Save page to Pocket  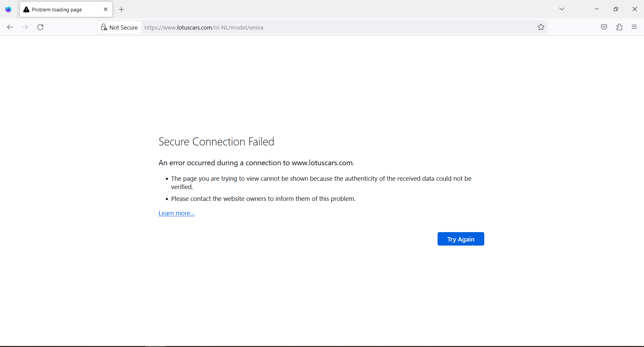[x=604, y=27]
